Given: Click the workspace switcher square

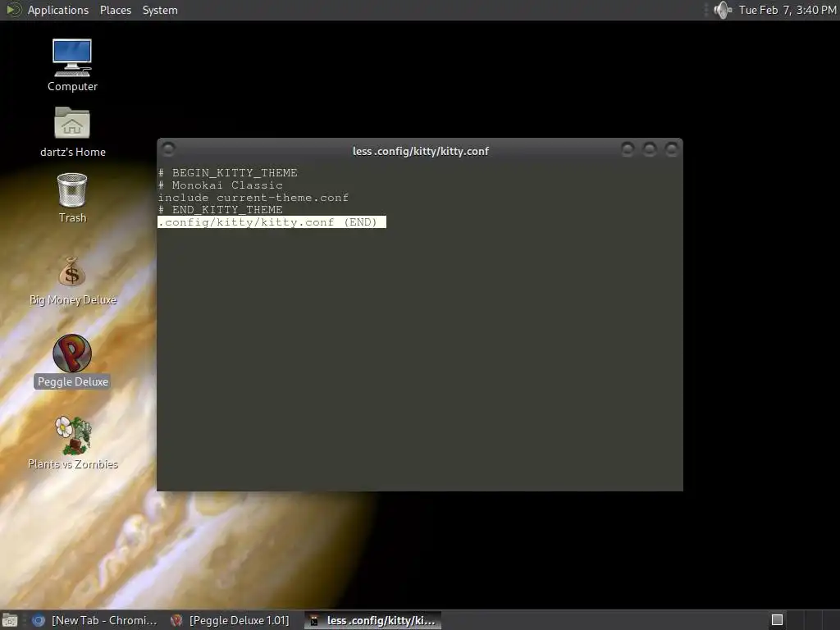Looking at the screenshot, I should [777, 620].
